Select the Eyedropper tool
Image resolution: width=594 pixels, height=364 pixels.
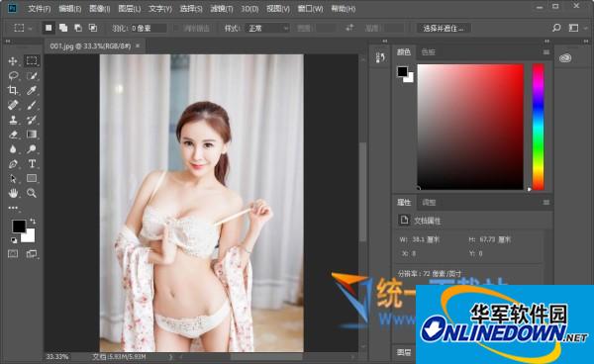pyautogui.click(x=32, y=90)
